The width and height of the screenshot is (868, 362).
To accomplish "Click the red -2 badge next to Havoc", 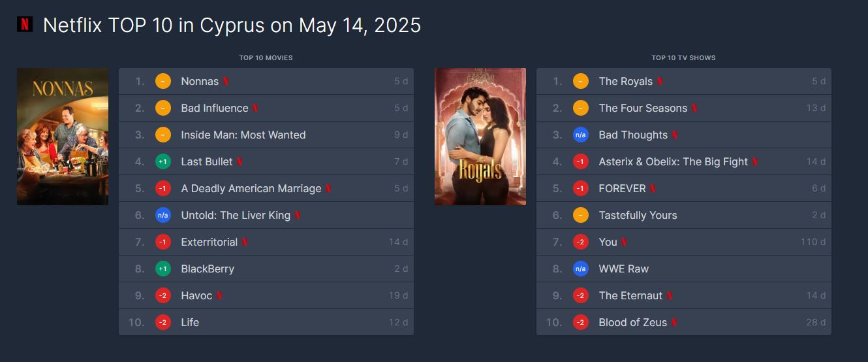I will point(163,295).
